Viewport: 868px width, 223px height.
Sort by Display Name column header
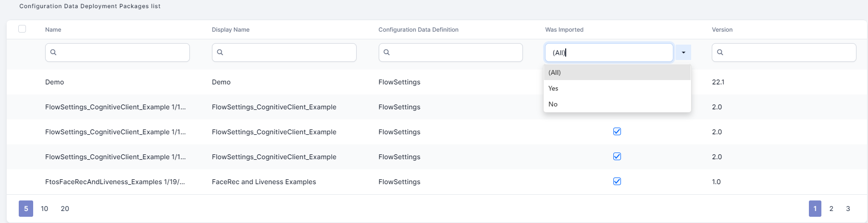pyautogui.click(x=231, y=30)
